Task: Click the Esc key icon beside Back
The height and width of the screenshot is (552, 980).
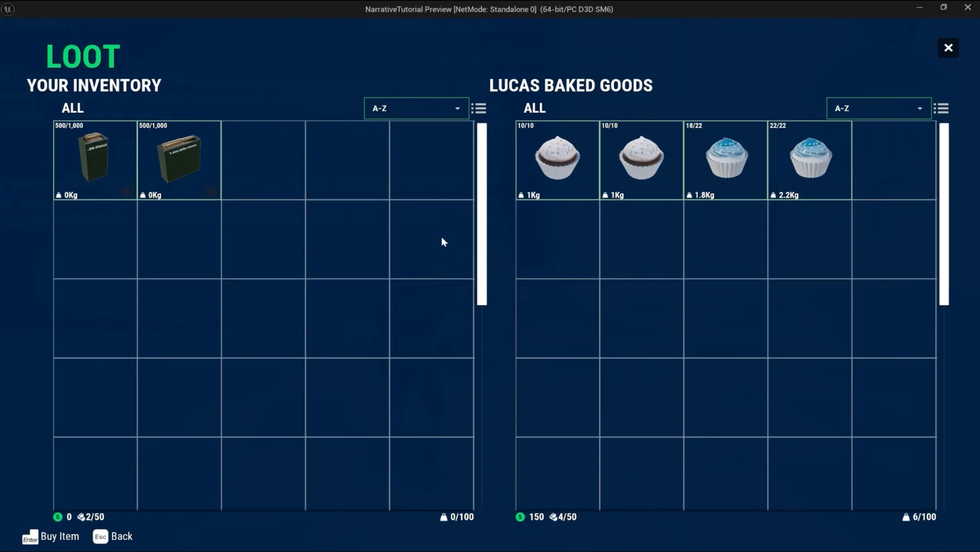Action: click(x=100, y=537)
